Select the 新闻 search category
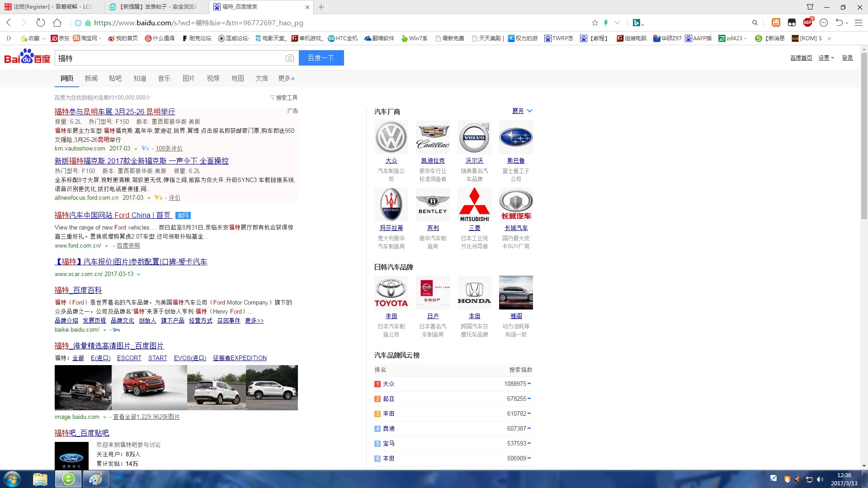The height and width of the screenshot is (488, 868). tap(91, 78)
